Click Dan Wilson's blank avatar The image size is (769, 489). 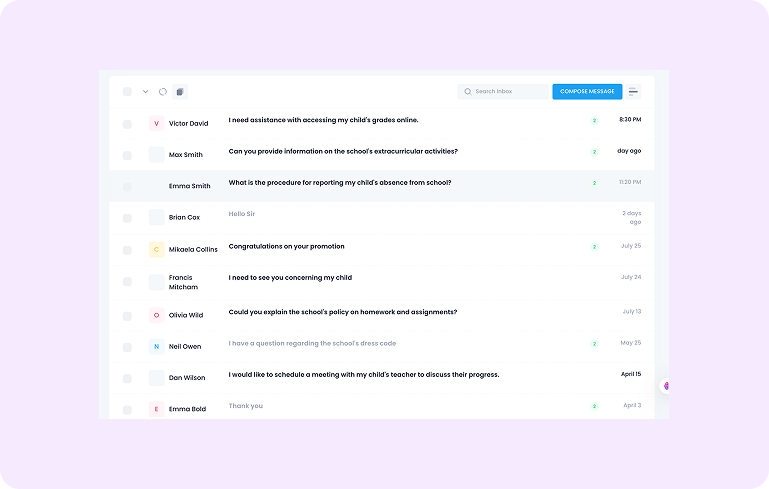(x=156, y=378)
